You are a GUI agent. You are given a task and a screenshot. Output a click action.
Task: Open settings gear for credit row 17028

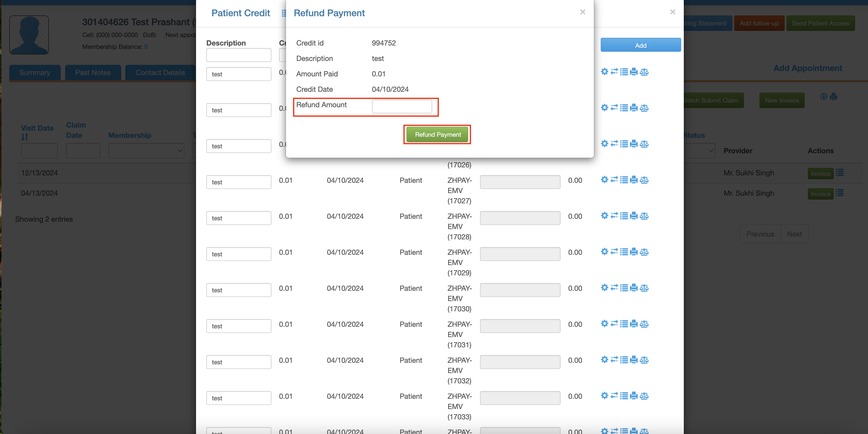605,215
